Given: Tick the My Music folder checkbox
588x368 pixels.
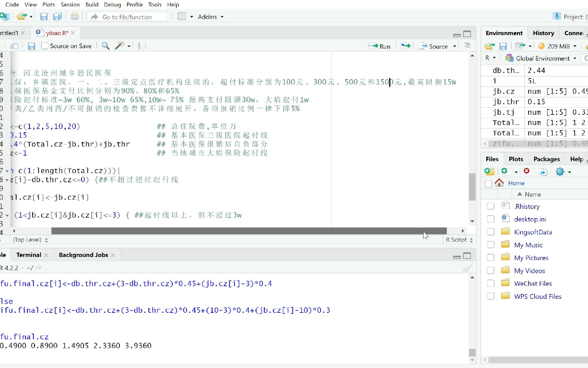Looking at the screenshot, I should pos(490,245).
